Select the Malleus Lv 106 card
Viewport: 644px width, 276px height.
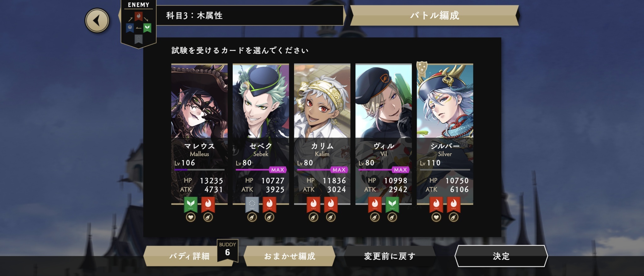(x=199, y=134)
